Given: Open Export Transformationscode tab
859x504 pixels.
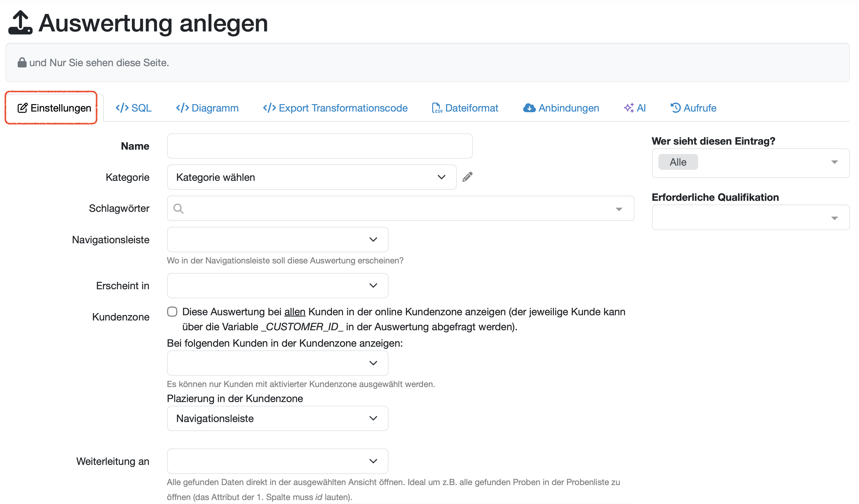Looking at the screenshot, I should [x=335, y=108].
